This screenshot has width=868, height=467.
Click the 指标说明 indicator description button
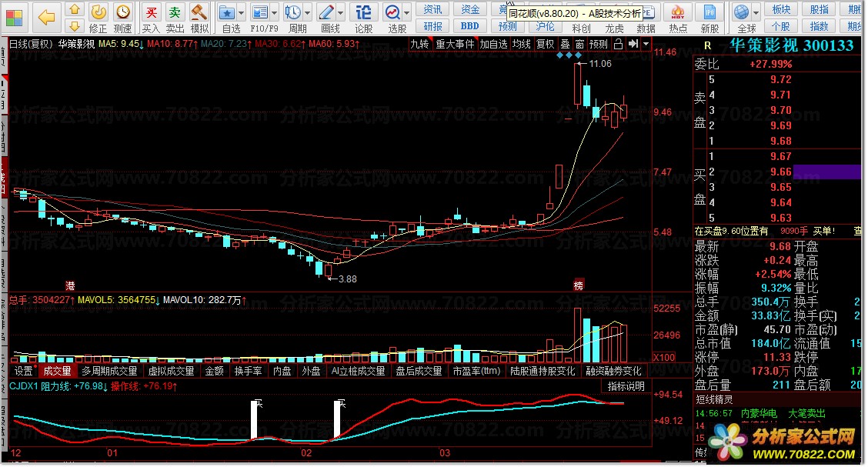pos(626,386)
